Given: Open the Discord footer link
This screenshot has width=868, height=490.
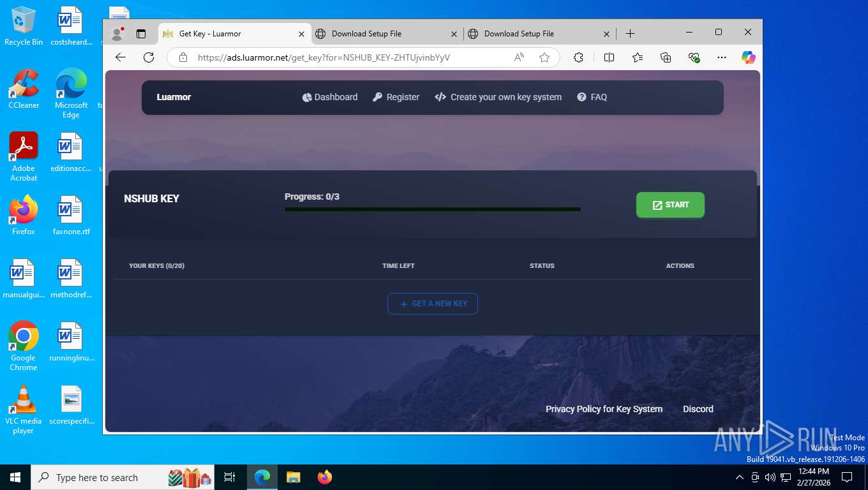Looking at the screenshot, I should click(698, 409).
